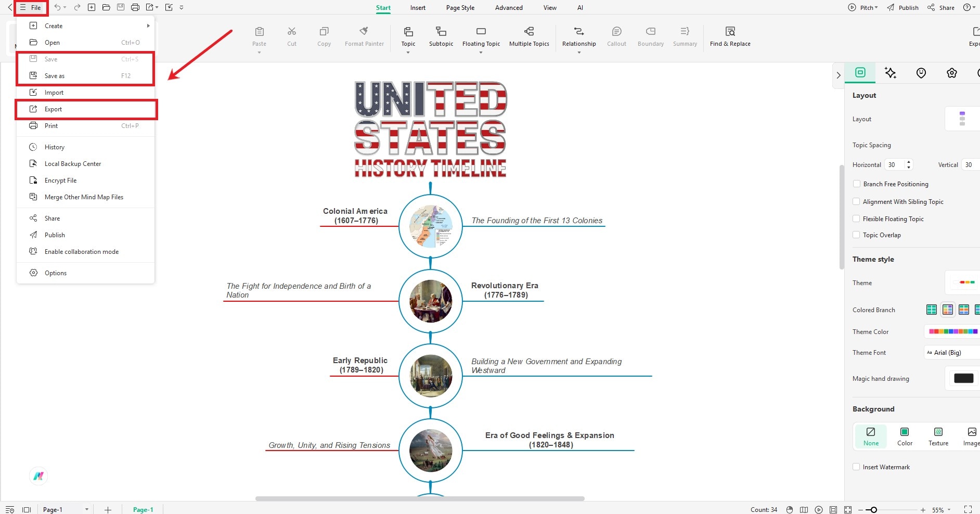Insert a Subtopic from ribbon
This screenshot has height=514, width=980.
tap(441, 36)
